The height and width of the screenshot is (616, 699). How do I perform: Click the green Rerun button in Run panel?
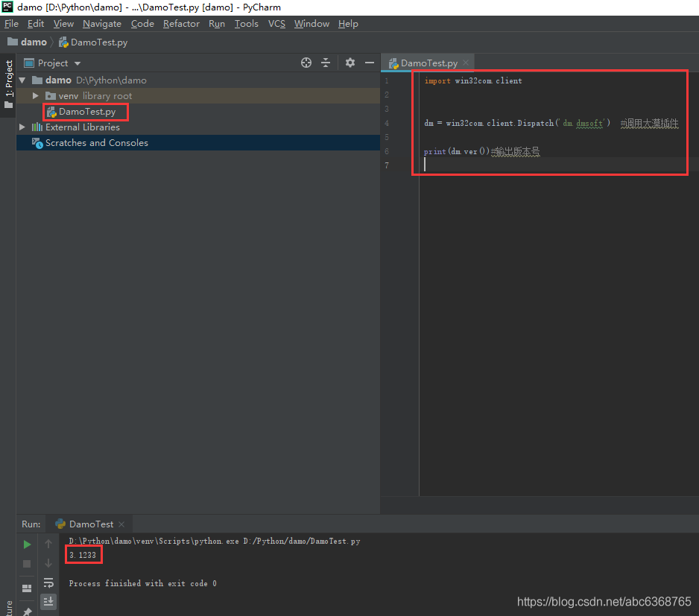(x=27, y=544)
